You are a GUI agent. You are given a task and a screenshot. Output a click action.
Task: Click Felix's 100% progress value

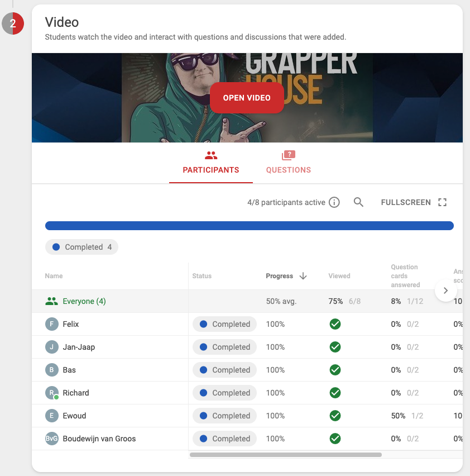275,324
